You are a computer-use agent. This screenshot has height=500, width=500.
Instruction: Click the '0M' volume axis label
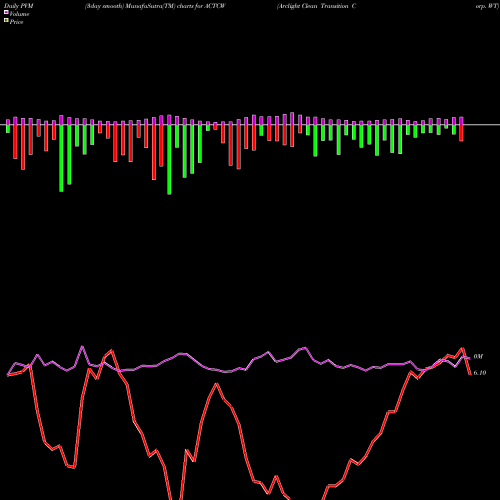478,357
